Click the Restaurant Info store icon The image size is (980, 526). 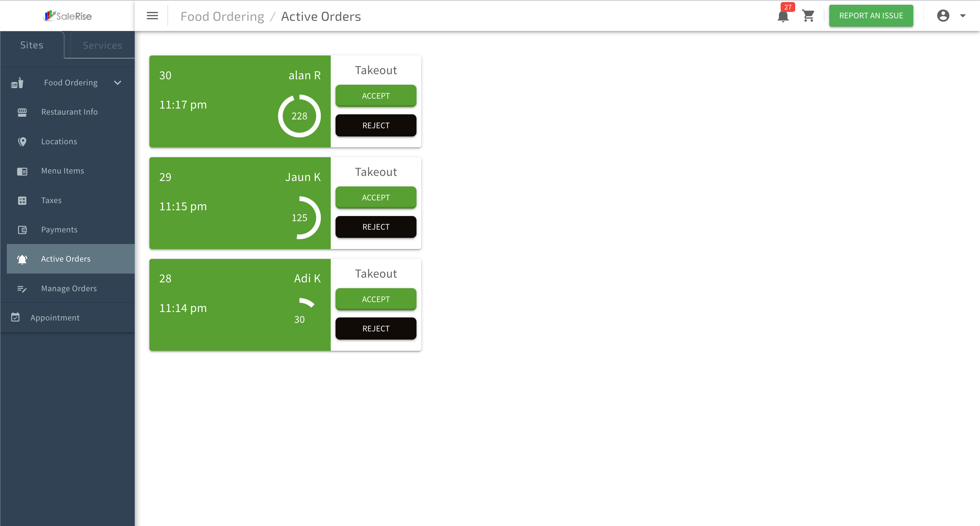point(22,112)
